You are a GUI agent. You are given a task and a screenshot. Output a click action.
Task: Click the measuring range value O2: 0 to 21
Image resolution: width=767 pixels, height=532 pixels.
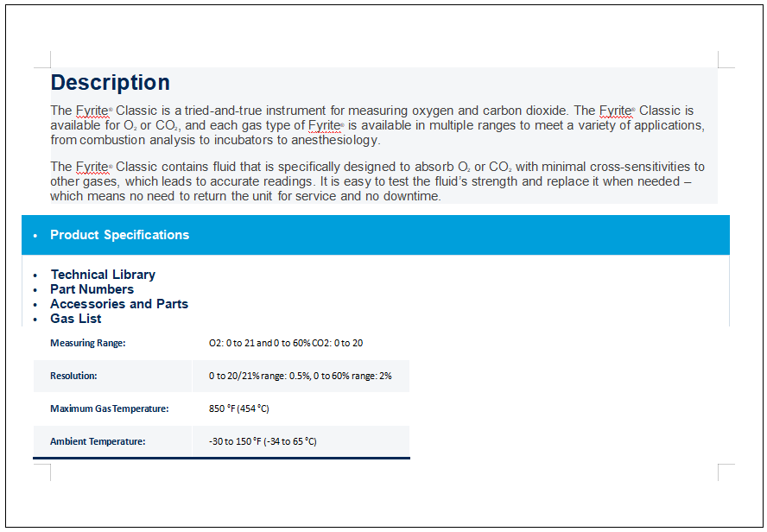point(231,343)
